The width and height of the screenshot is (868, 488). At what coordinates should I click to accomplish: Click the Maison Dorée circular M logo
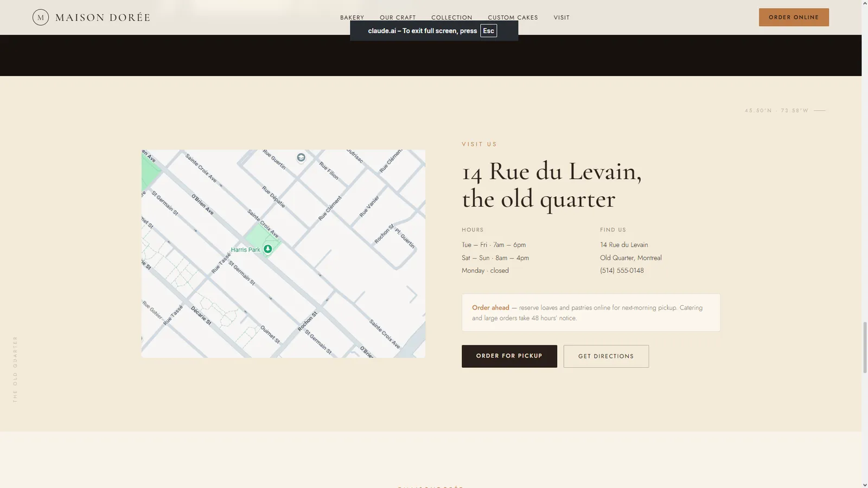point(41,17)
